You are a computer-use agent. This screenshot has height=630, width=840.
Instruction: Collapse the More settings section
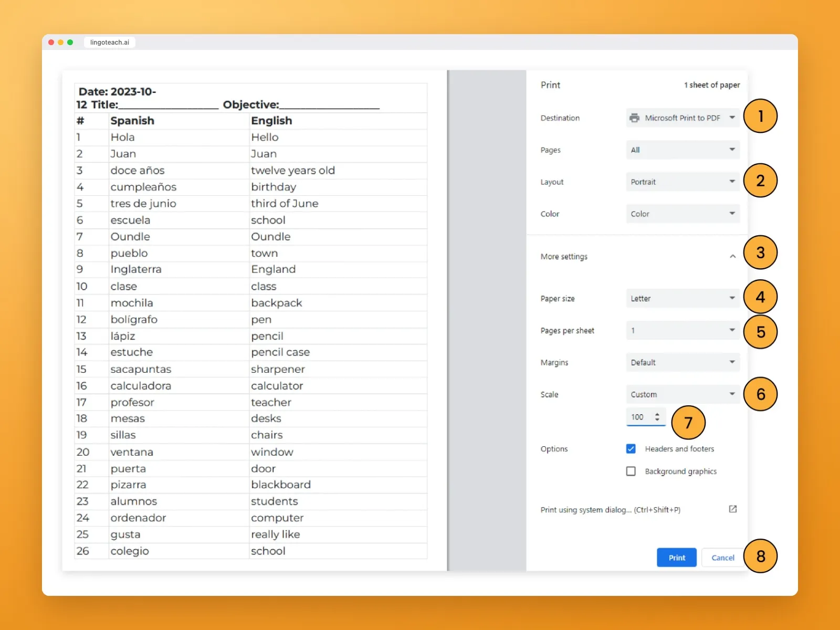click(x=732, y=257)
